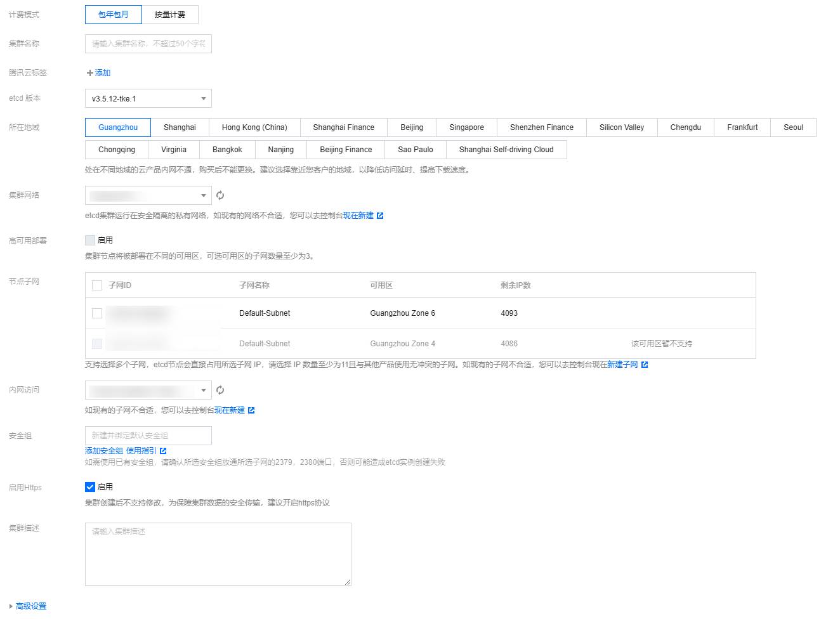This screenshot has height=619, width=840.
Task: Expand 高级设置 section
Action: [x=28, y=606]
